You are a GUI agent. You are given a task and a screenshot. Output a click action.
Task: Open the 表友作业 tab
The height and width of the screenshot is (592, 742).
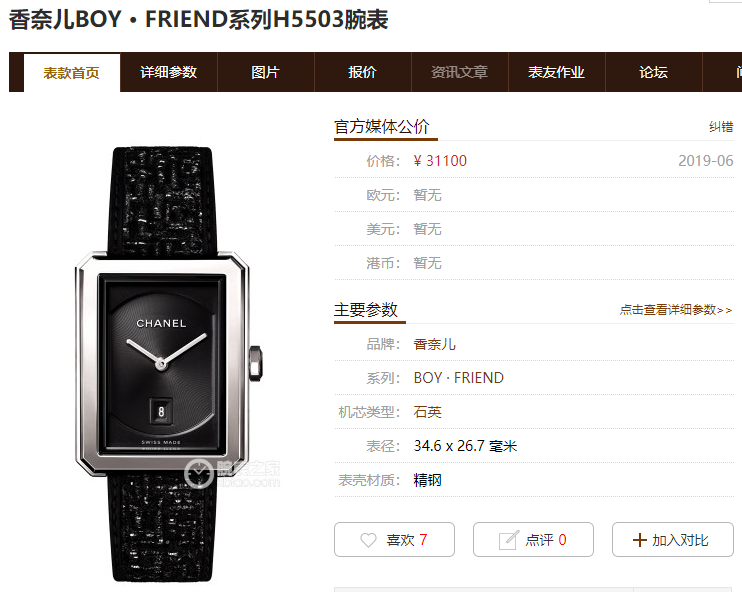click(556, 72)
